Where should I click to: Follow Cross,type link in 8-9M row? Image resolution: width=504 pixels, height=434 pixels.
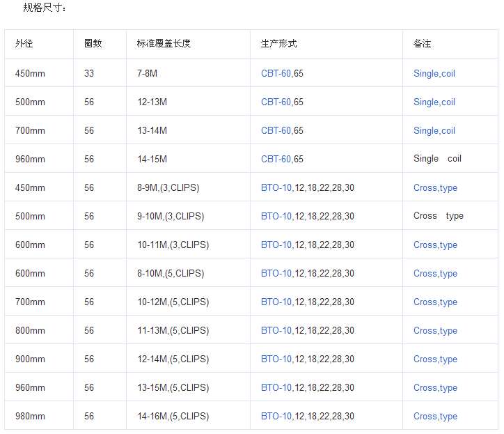[x=435, y=188]
